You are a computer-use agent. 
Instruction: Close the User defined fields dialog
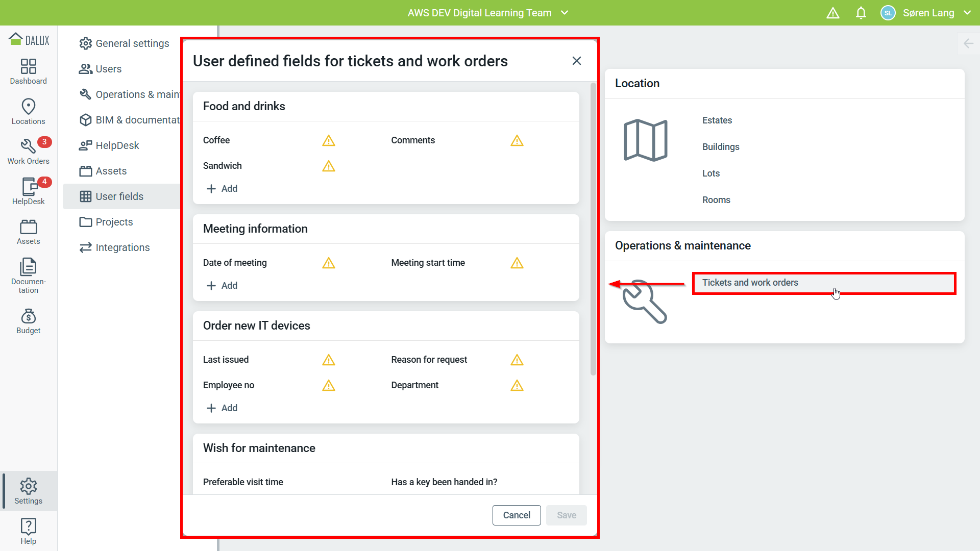(x=576, y=61)
